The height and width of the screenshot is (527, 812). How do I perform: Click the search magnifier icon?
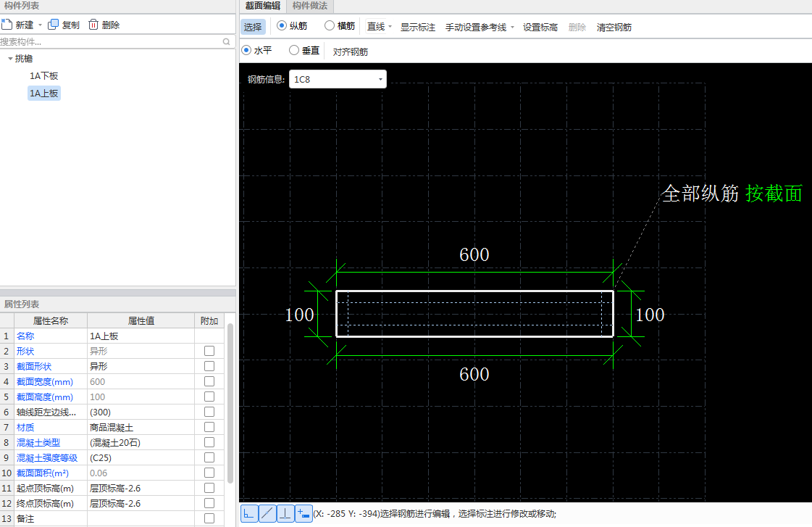(x=226, y=41)
